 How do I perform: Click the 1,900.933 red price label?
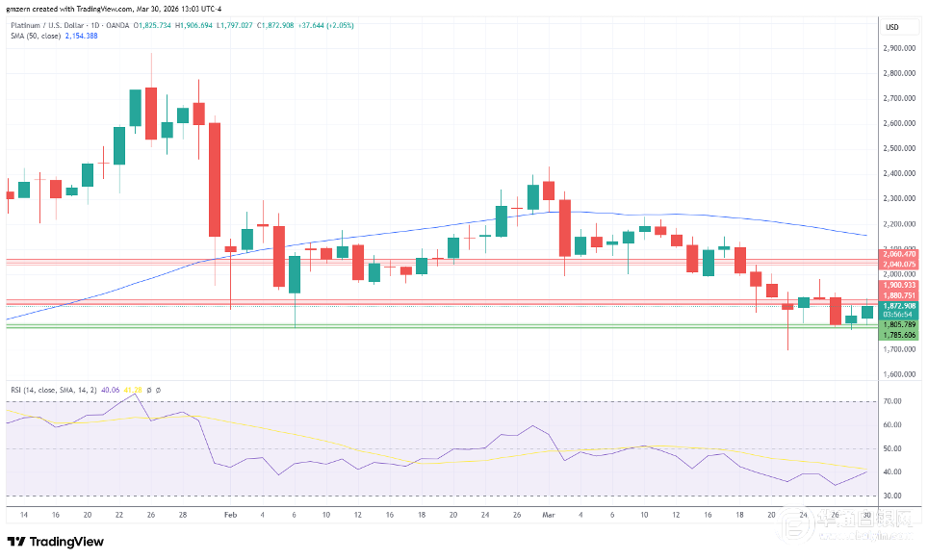coord(899,286)
